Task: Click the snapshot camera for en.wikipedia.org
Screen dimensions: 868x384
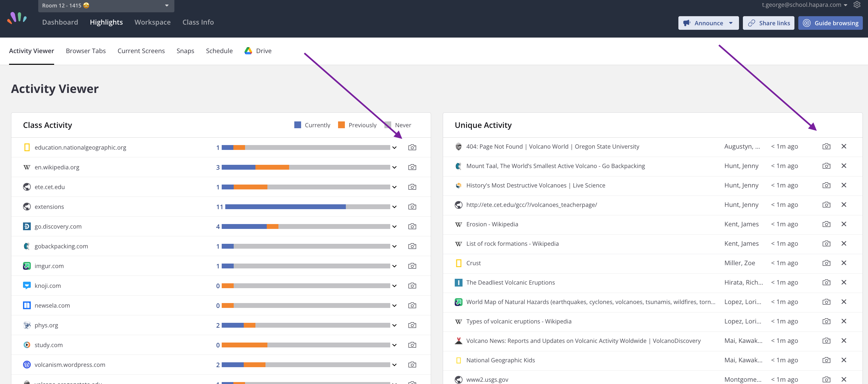Action: point(412,167)
